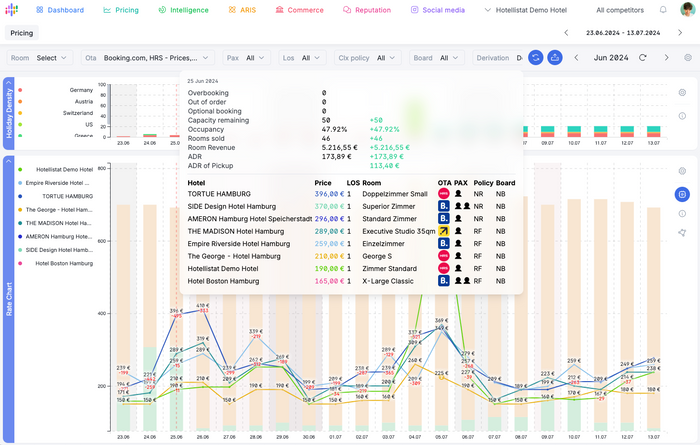
Task: Open the 23.06.2024 - 13.07.2024 date range
Action: (x=623, y=33)
